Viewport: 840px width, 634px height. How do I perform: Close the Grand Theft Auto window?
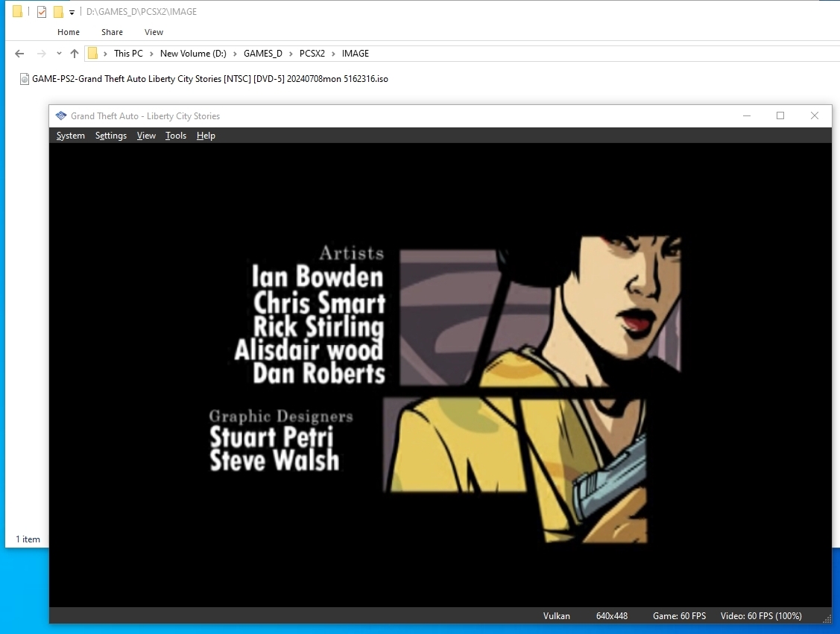815,115
